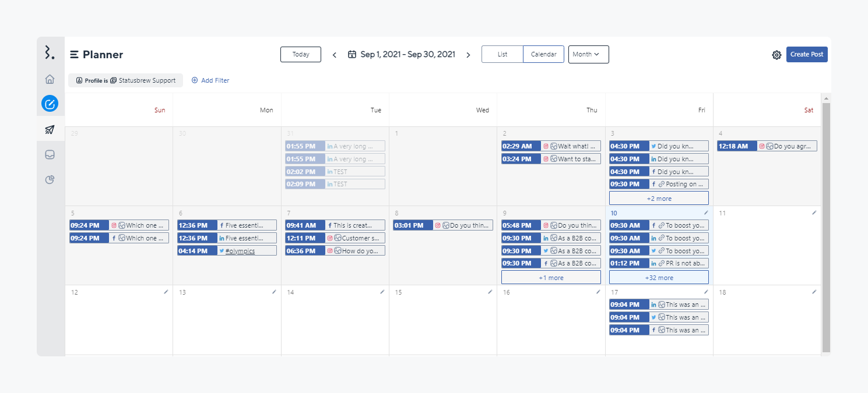Open the Sep 2021 date range picker

coord(402,54)
